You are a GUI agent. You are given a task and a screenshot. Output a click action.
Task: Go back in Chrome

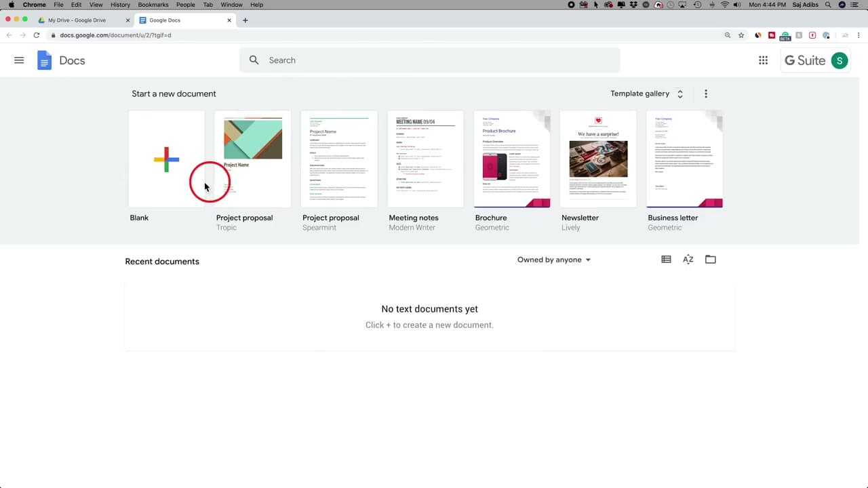pyautogui.click(x=9, y=35)
